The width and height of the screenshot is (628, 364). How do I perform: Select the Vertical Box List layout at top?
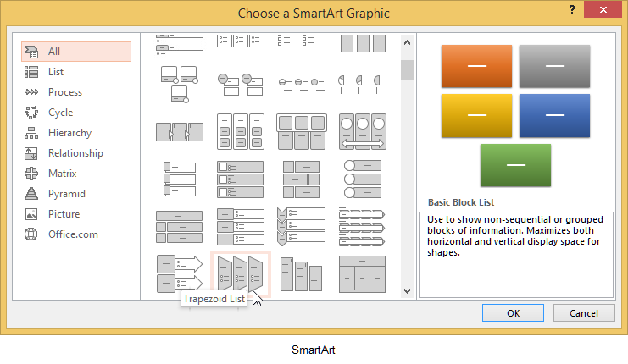(x=180, y=45)
